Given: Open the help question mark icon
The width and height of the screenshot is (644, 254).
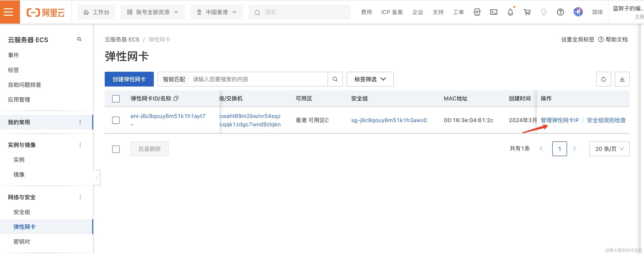Looking at the screenshot, I should (x=561, y=12).
